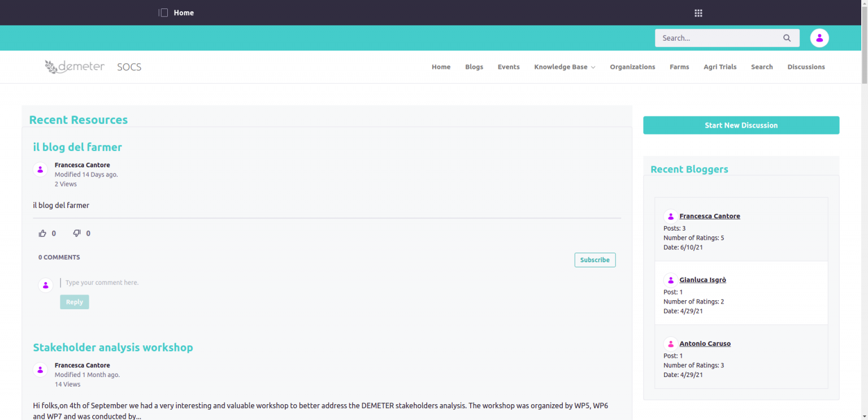Viewport: 868px width, 420px height.
Task: Click Antonio Caruso's avatar icon
Action: [670, 344]
